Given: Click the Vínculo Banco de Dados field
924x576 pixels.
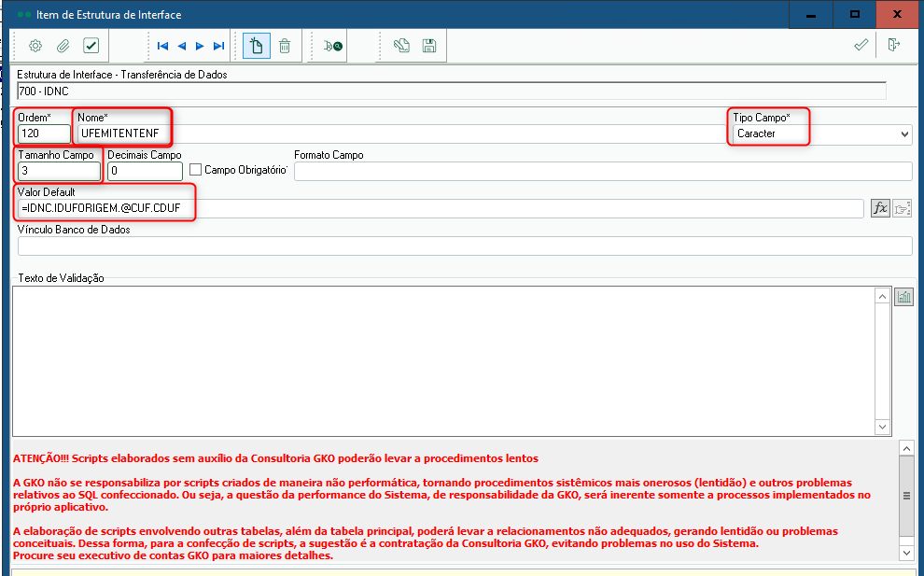Looking at the screenshot, I should (x=465, y=246).
